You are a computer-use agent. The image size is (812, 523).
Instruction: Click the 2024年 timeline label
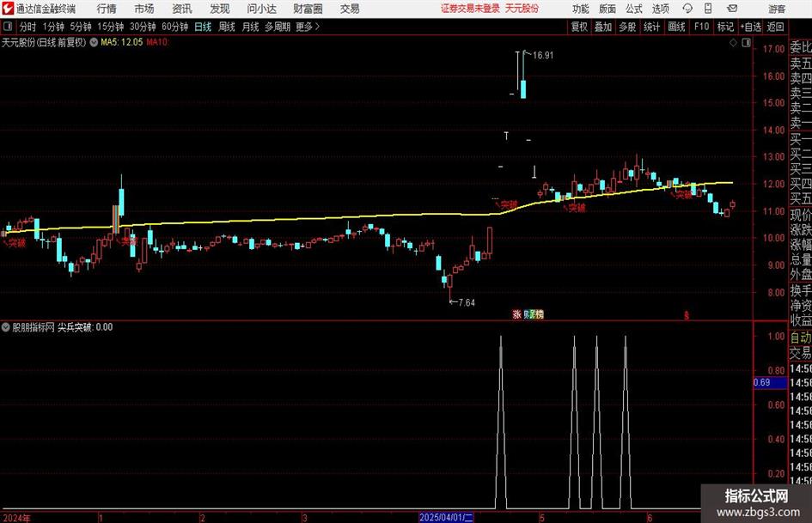16,518
